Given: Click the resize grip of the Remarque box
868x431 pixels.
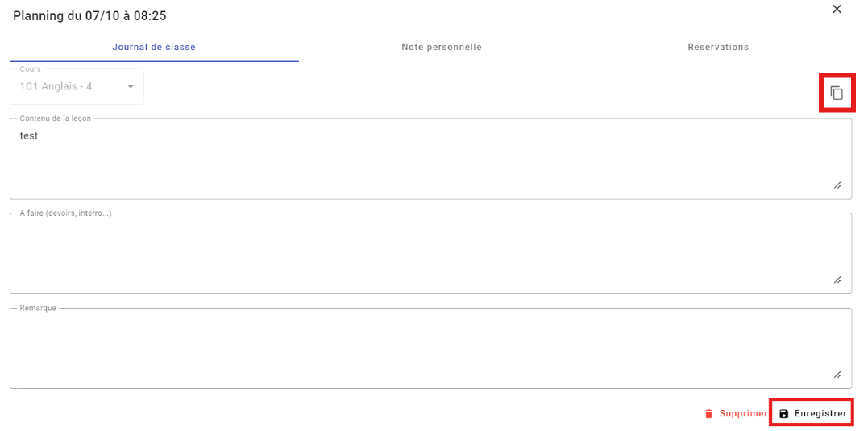Looking at the screenshot, I should [x=837, y=375].
